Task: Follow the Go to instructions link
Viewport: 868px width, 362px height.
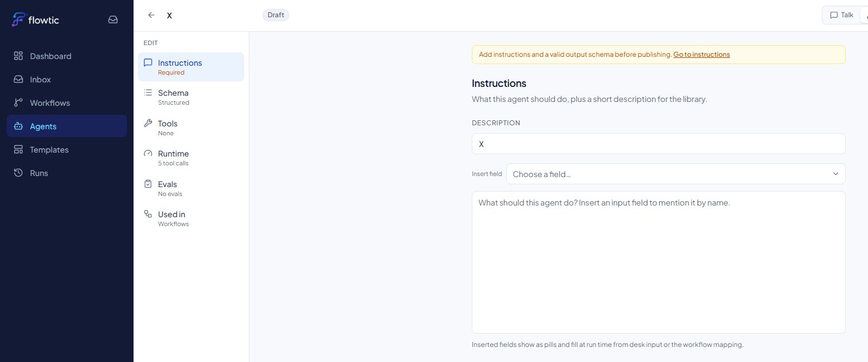Action: (x=701, y=55)
